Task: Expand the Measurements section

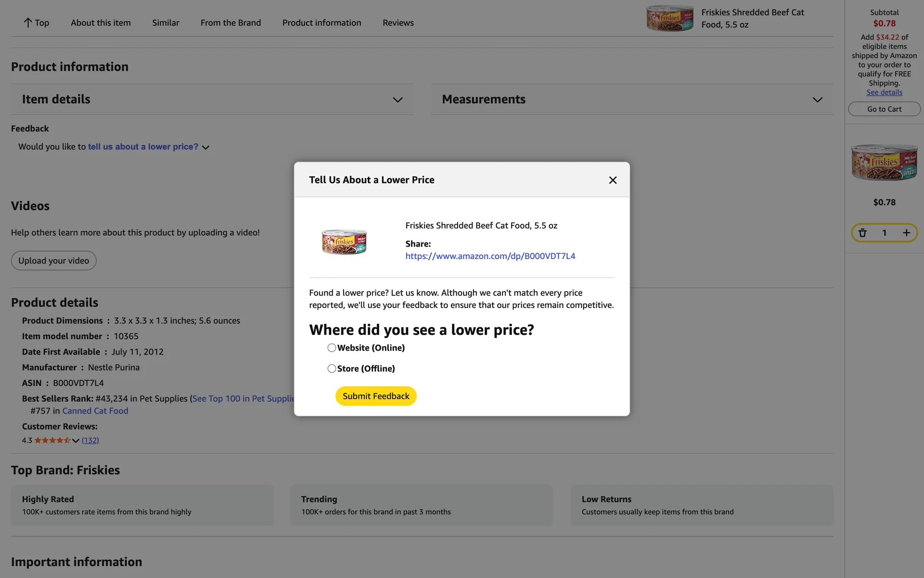Action: pyautogui.click(x=817, y=100)
